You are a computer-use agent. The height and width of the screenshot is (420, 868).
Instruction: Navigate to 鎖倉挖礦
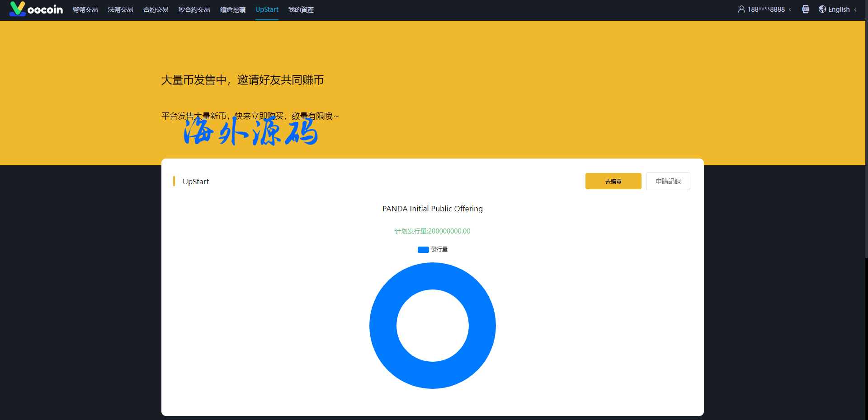[233, 9]
